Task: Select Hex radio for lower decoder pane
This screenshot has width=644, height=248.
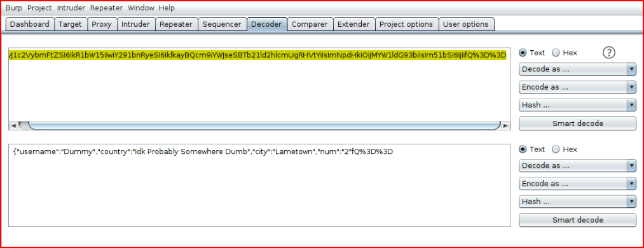Action: [556, 149]
